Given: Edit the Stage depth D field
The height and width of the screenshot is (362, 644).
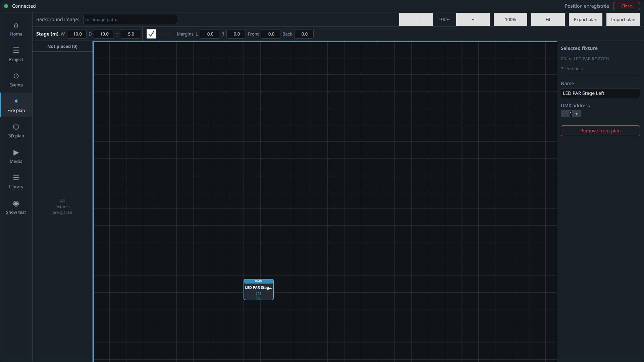Looking at the screenshot, I should click(104, 34).
